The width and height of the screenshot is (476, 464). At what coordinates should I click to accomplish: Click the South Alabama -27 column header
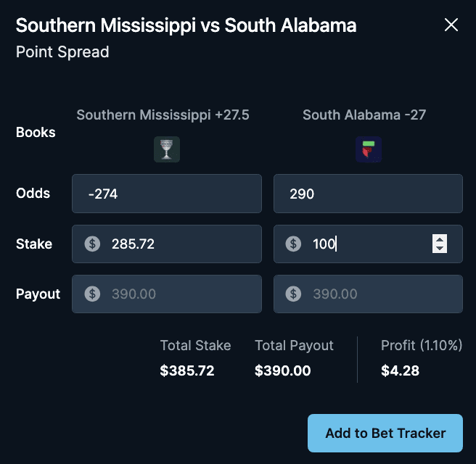364,115
